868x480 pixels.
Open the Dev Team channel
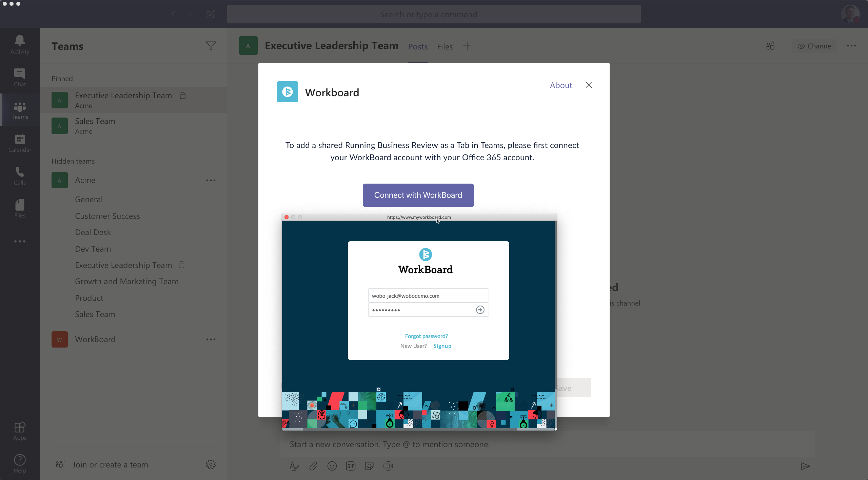click(93, 249)
